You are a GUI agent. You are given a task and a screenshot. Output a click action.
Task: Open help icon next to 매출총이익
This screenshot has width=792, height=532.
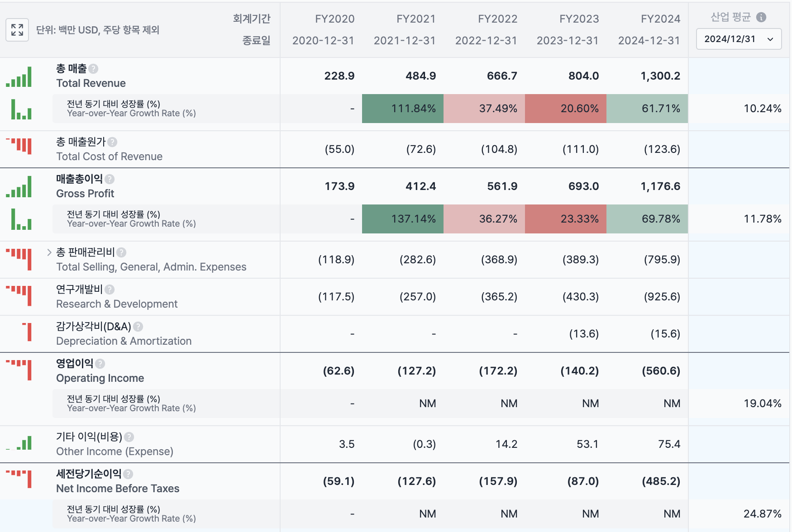click(x=110, y=179)
